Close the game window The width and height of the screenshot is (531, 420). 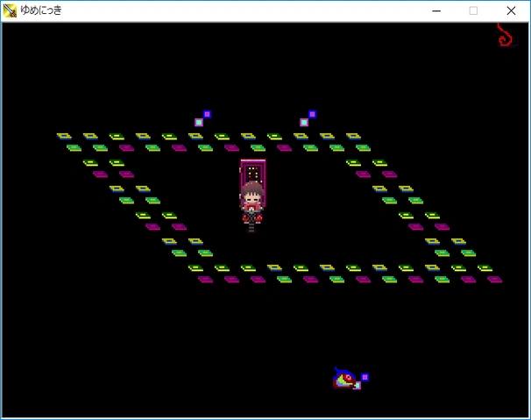coord(511,11)
